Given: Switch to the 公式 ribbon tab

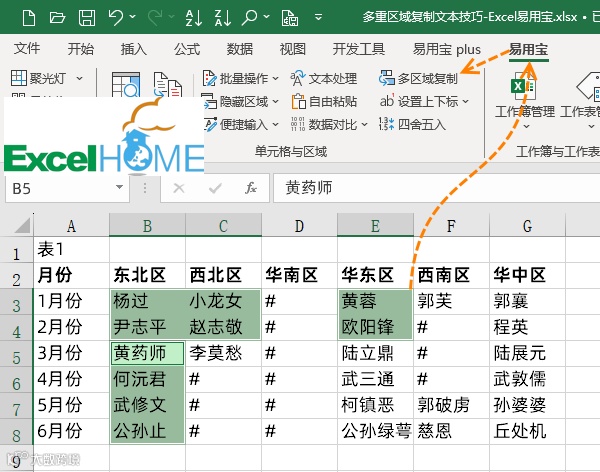Looking at the screenshot, I should 187,49.
